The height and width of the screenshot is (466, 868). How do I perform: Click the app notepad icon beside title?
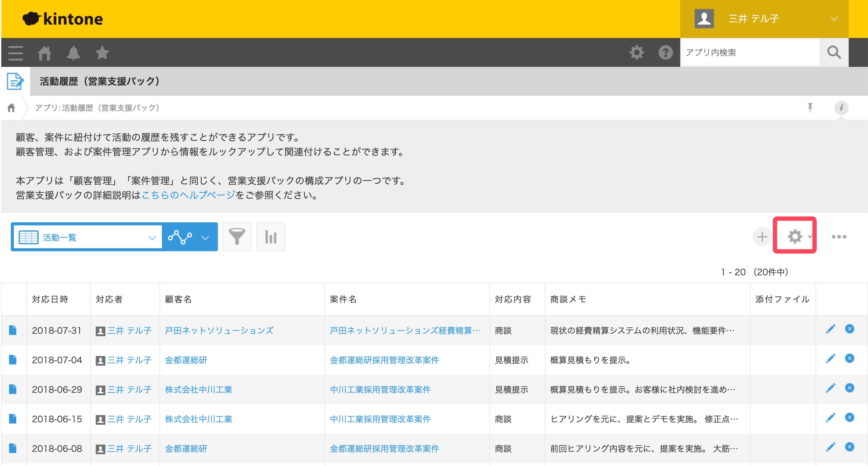pyautogui.click(x=15, y=81)
